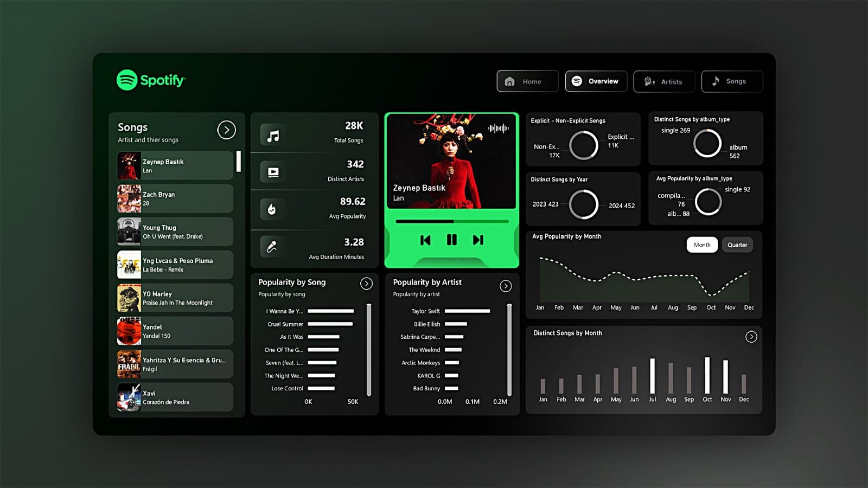Click the '342' distinct artists value
Screen dimensions: 868x488
[x=355, y=164]
